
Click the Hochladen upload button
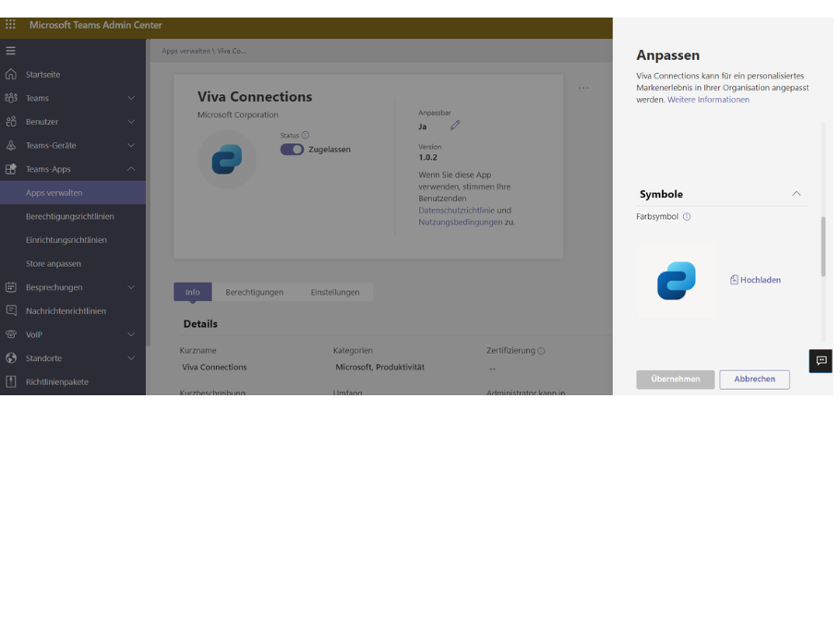pos(755,280)
